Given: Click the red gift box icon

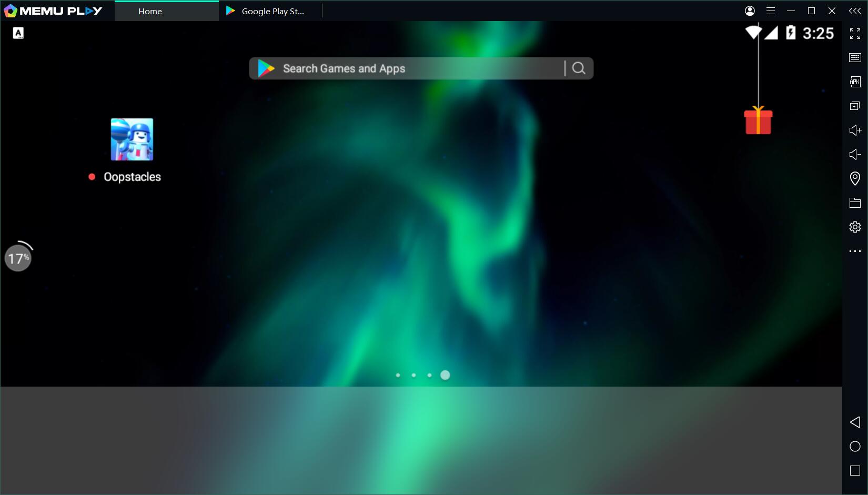Looking at the screenshot, I should [758, 121].
